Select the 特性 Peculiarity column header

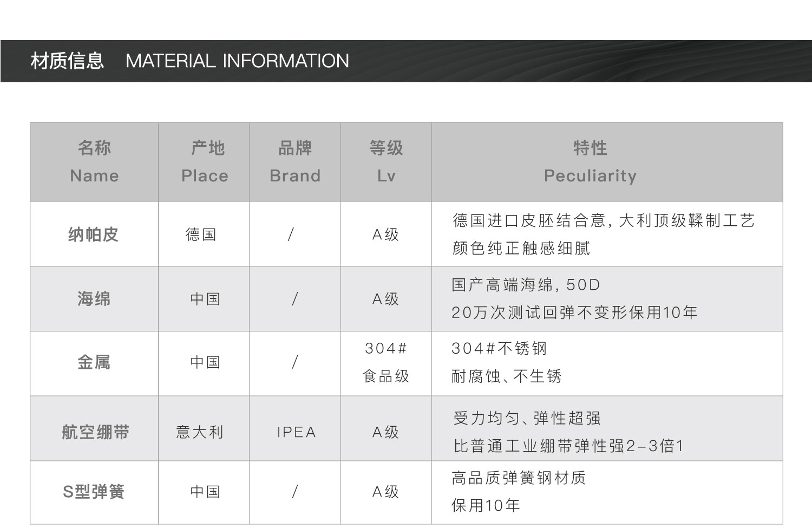(x=590, y=162)
